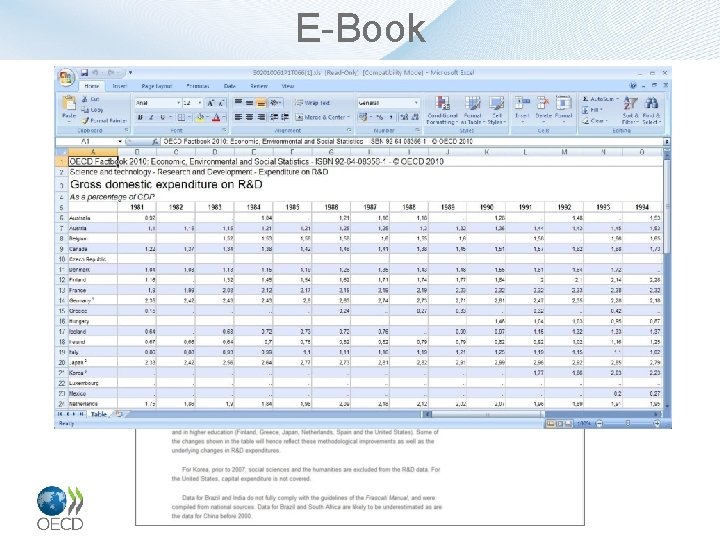720x540 pixels.
Task: Expand the Font group dialog launcher
Action: [225, 130]
